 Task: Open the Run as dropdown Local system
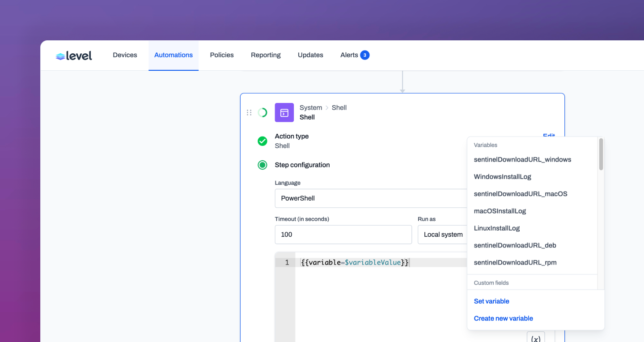(x=443, y=235)
